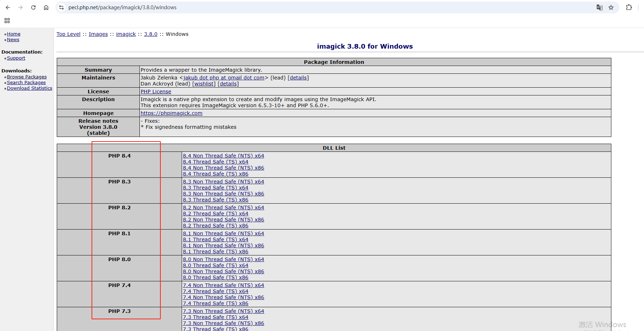Download 8.3 Non Thread Safe (NTS) x64

pyautogui.click(x=224, y=182)
